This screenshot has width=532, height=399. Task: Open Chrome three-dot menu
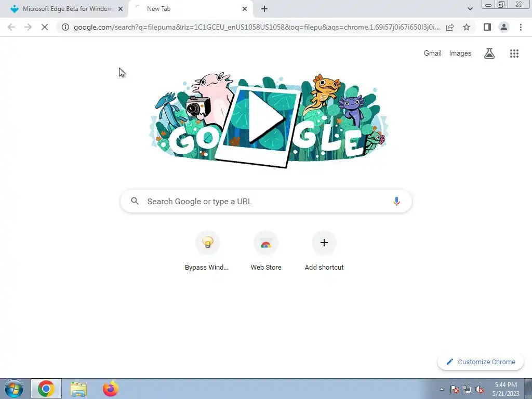click(521, 27)
